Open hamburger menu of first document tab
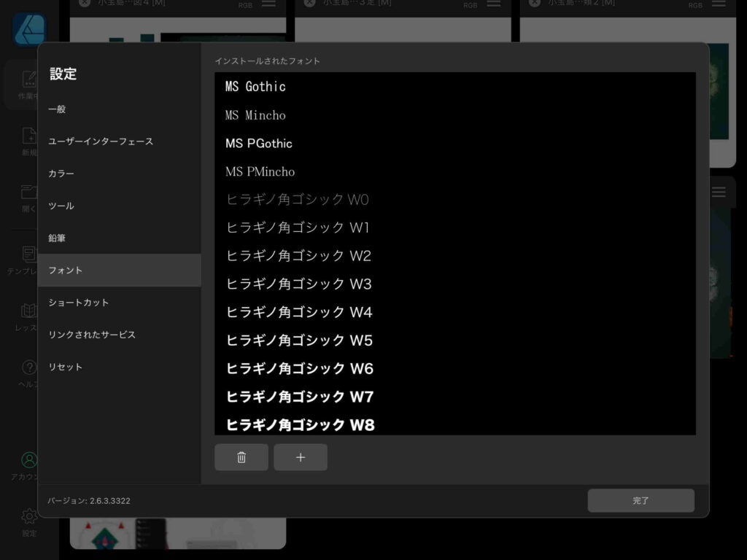The width and height of the screenshot is (747, 560). pos(268,4)
